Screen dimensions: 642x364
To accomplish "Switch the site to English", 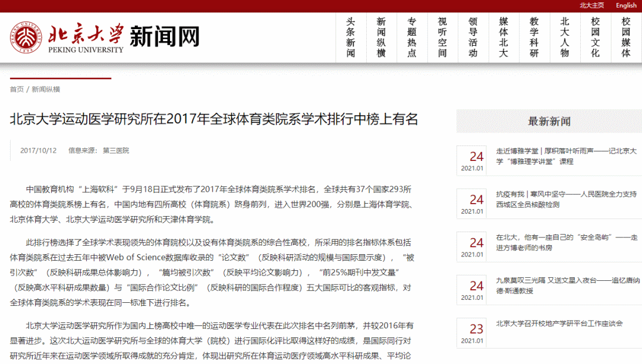I will click(626, 5).
